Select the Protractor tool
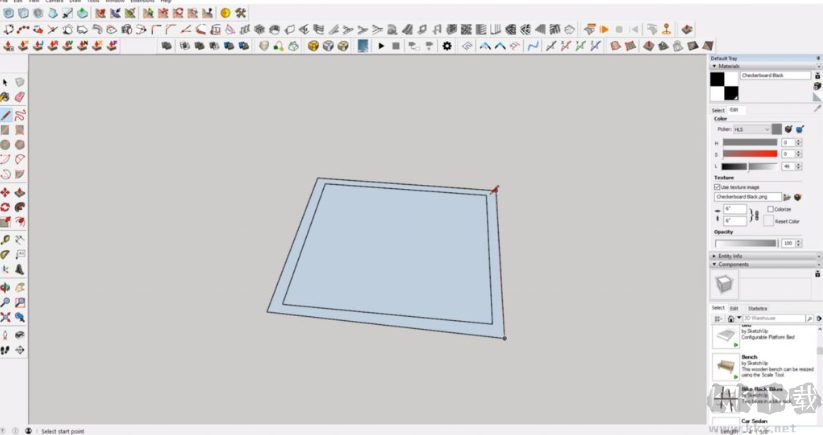Viewport: 823px width, 435px height. click(5, 254)
